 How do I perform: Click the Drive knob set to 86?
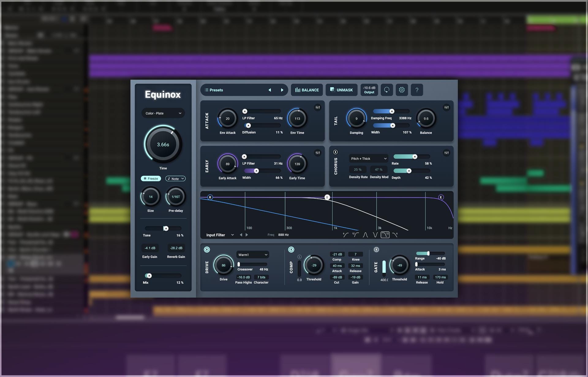coord(224,265)
